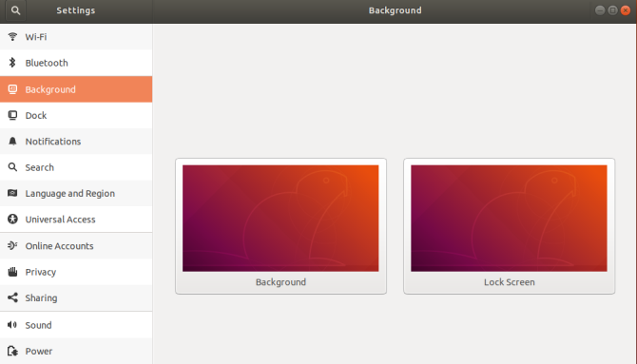
Task: Open Privacy settings
Action: tap(76, 272)
